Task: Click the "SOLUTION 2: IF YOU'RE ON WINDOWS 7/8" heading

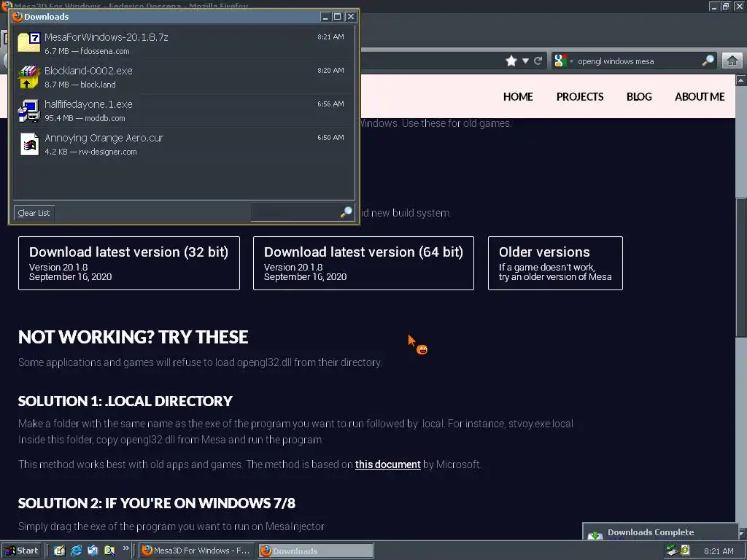Action: point(157,503)
